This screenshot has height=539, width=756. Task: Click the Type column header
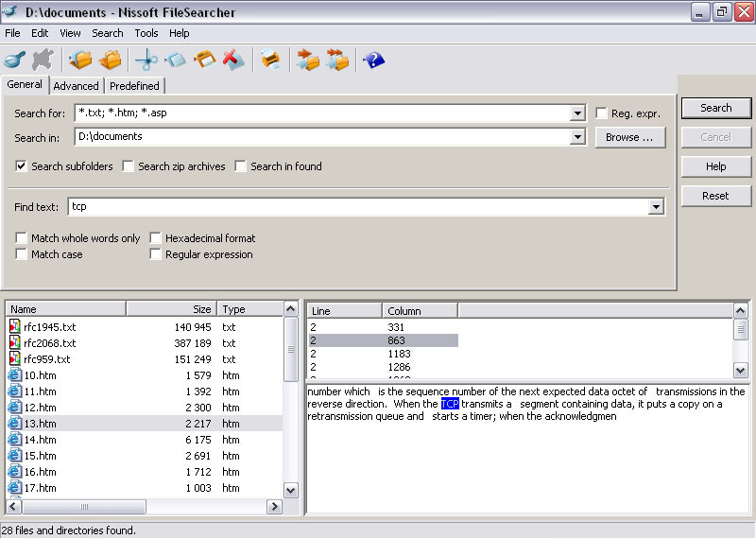coord(249,309)
